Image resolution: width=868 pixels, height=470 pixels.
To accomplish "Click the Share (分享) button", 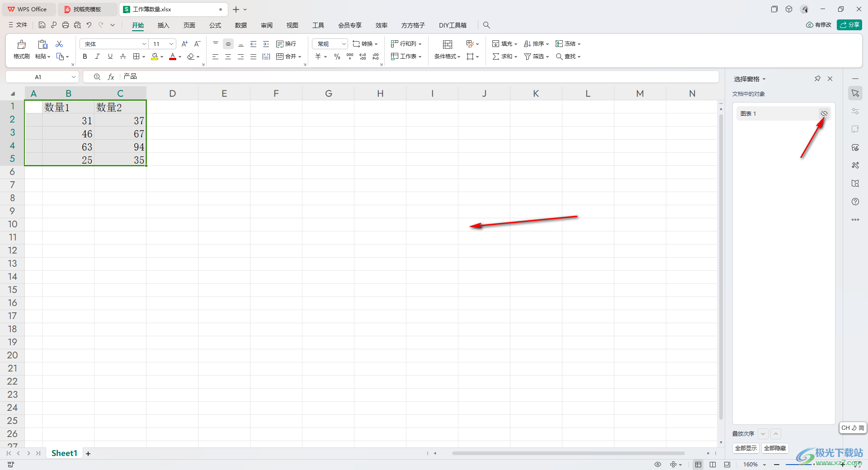I will click(849, 25).
